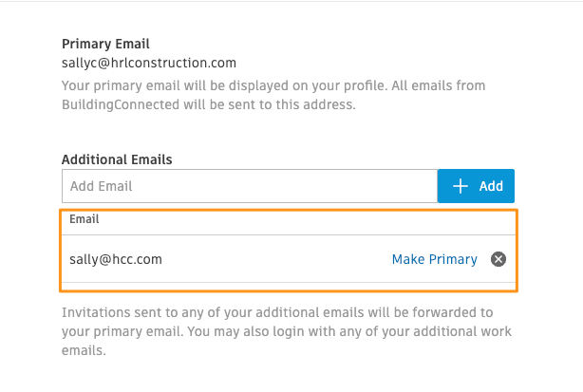Click the Additional Emails heading
This screenshot has width=583, height=392.
[117, 159]
